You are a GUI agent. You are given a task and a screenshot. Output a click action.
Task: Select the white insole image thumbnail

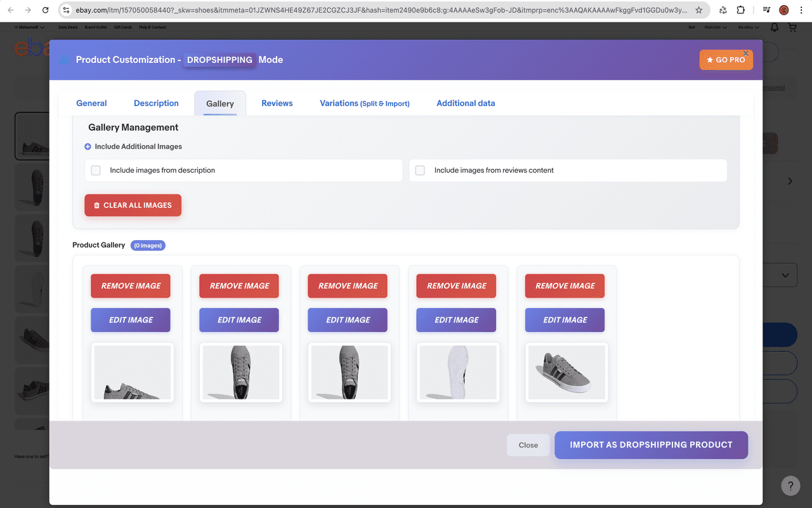point(458,373)
